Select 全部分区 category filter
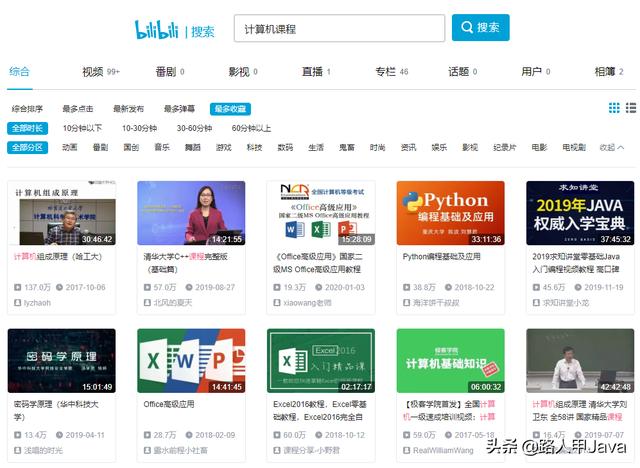This screenshot has width=640, height=468. [27, 147]
